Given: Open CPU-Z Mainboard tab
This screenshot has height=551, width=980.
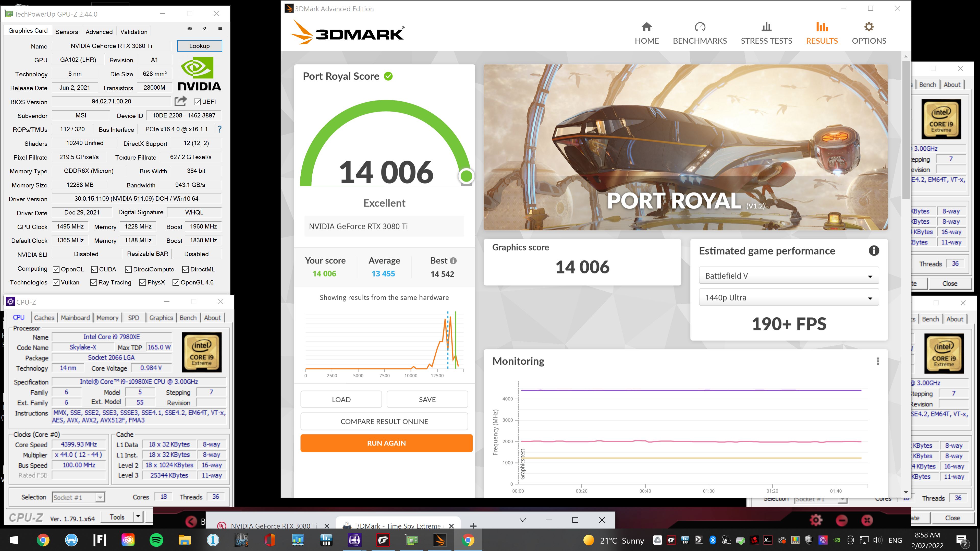Looking at the screenshot, I should 75,318.
